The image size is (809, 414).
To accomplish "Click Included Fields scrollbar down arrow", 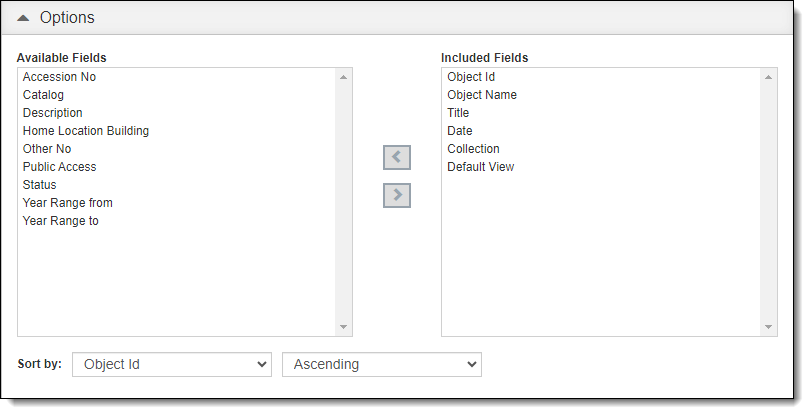I will coord(768,327).
